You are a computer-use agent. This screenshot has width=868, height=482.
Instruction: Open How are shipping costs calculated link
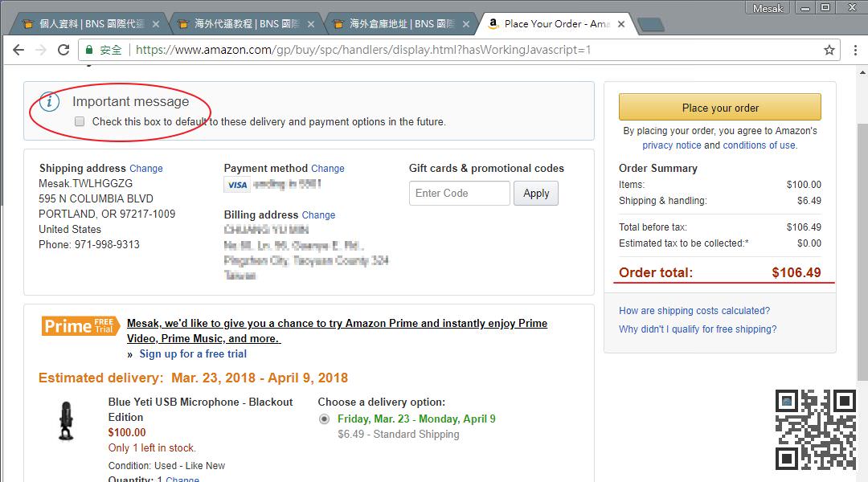(x=694, y=311)
